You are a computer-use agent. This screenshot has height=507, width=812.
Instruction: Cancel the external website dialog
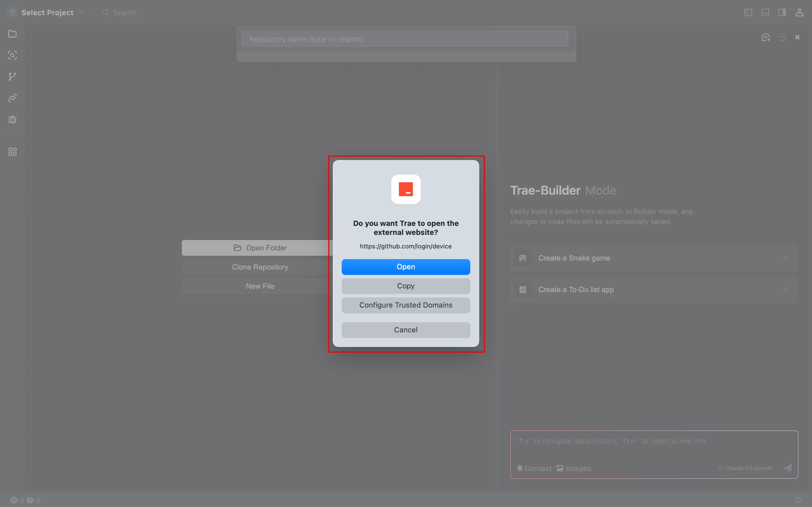click(x=406, y=330)
